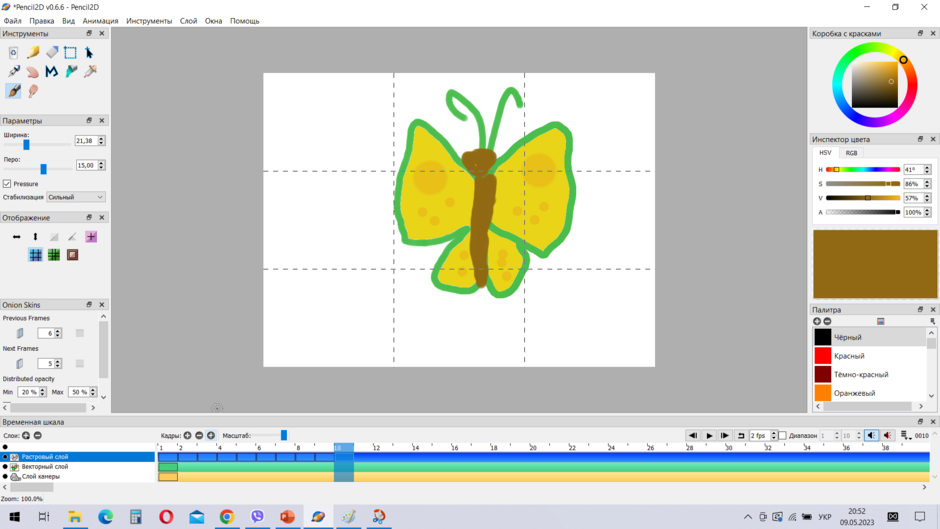The width and height of the screenshot is (940, 529).
Task: Select the Hand pan tool
Action: tap(33, 72)
